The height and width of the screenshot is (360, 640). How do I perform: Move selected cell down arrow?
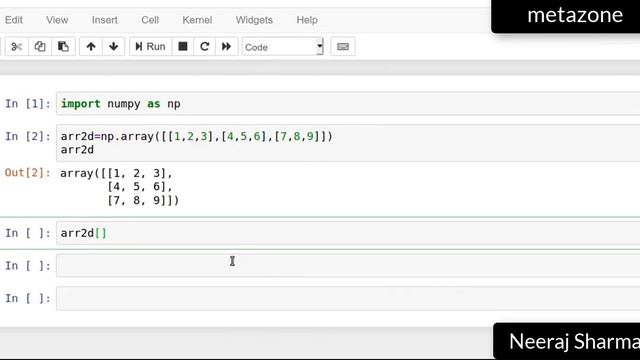pyautogui.click(x=113, y=47)
